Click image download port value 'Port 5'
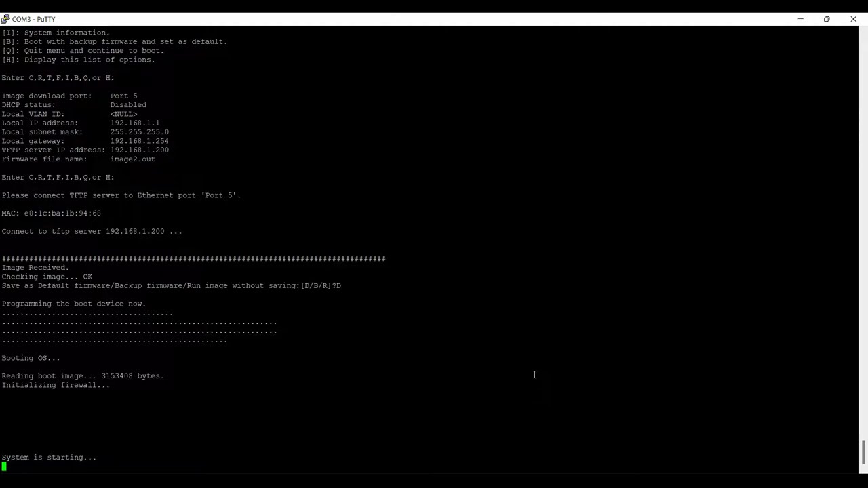The width and height of the screenshot is (868, 488). coord(124,96)
